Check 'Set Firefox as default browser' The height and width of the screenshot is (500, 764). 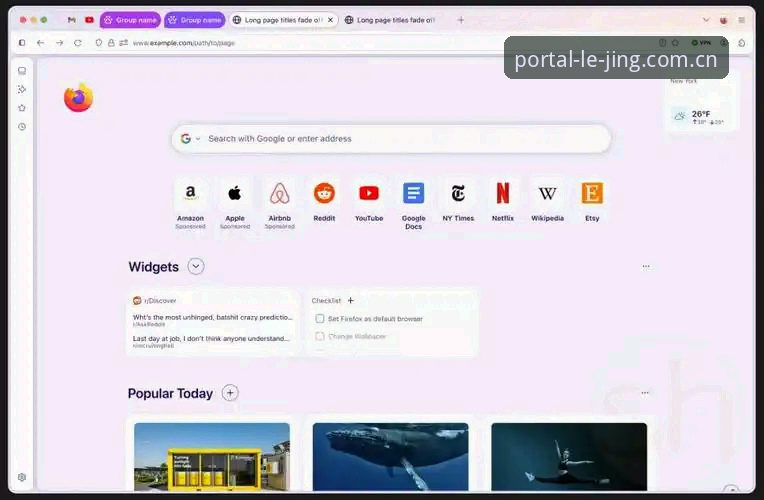pyautogui.click(x=320, y=318)
